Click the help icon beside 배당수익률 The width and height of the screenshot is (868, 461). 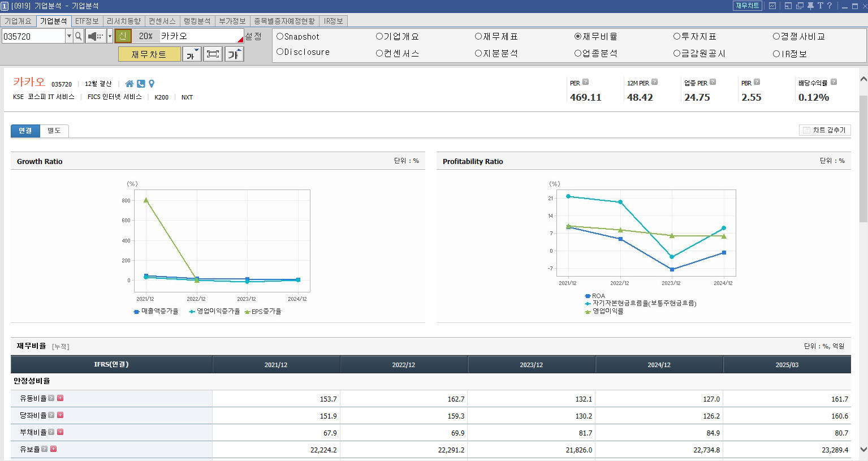click(834, 82)
